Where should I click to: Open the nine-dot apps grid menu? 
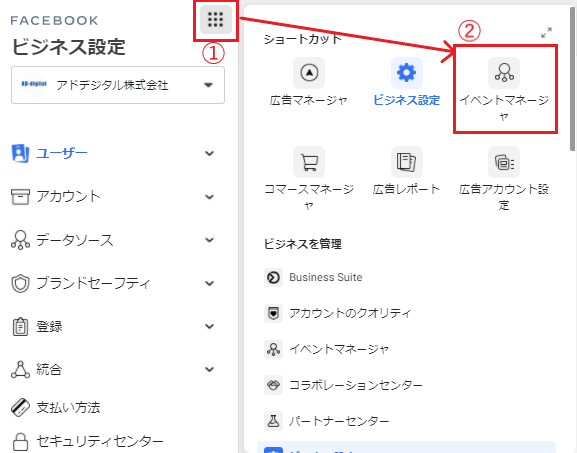tap(216, 20)
